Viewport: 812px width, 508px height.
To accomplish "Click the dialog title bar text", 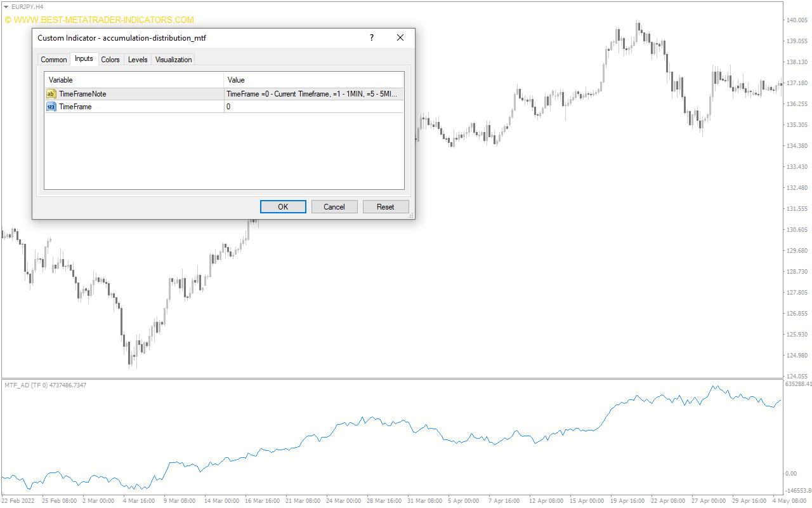I will (x=122, y=38).
